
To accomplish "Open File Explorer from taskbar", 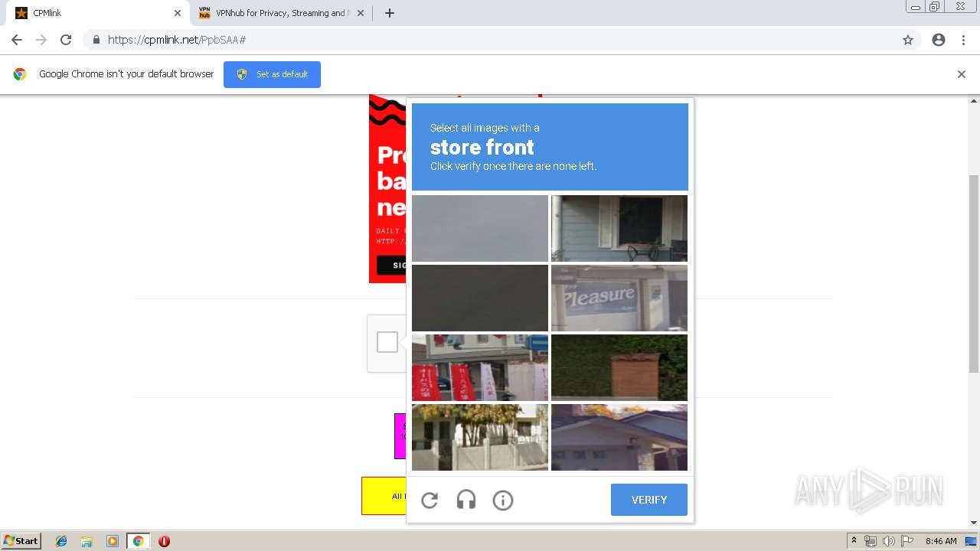I will click(87, 541).
